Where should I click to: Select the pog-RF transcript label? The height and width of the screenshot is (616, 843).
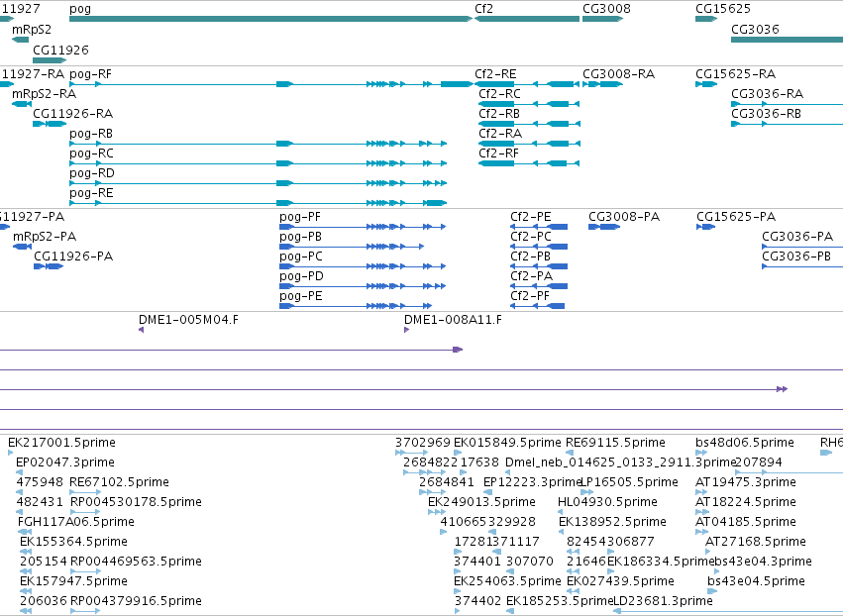tap(90, 74)
